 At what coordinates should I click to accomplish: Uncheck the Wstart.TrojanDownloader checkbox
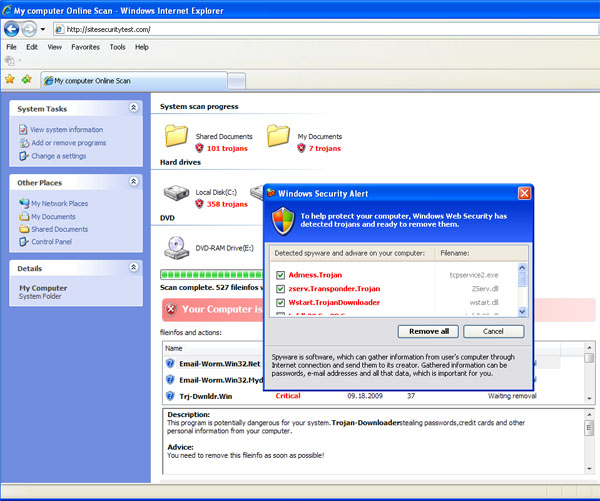280,302
